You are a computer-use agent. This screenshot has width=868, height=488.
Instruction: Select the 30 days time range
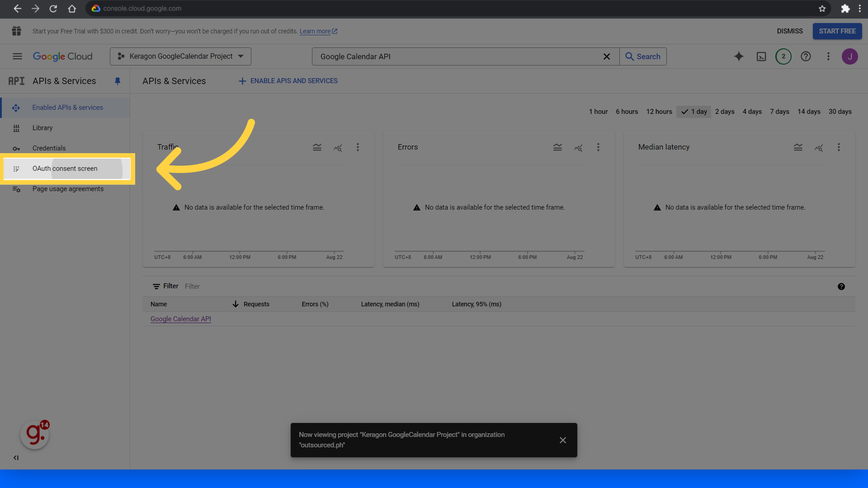[840, 112]
